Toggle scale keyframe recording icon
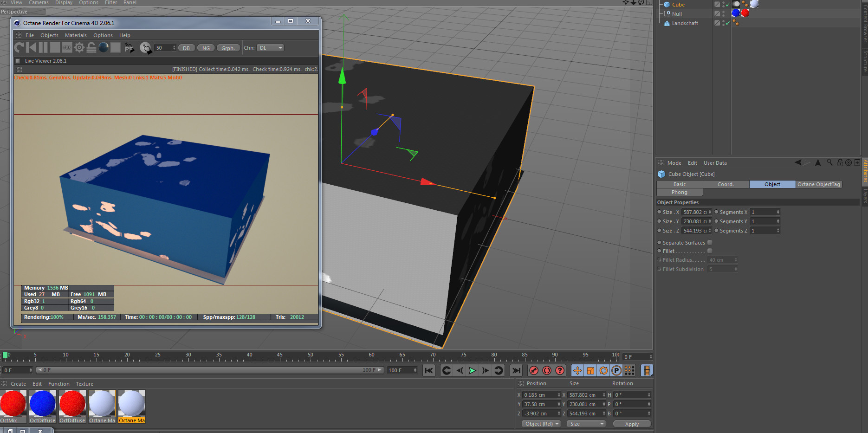The image size is (868, 433). pyautogui.click(x=590, y=370)
